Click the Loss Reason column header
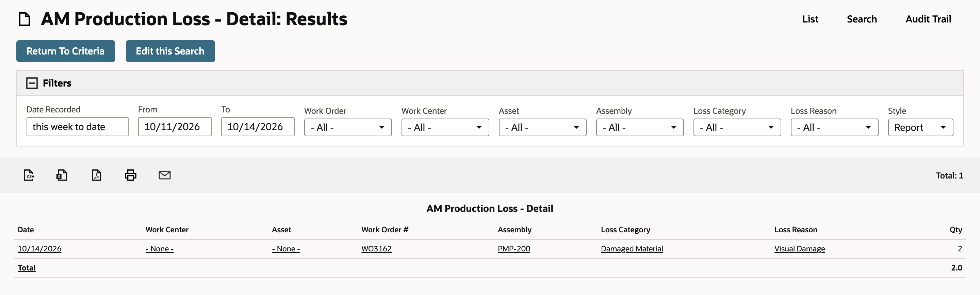 [x=796, y=230]
